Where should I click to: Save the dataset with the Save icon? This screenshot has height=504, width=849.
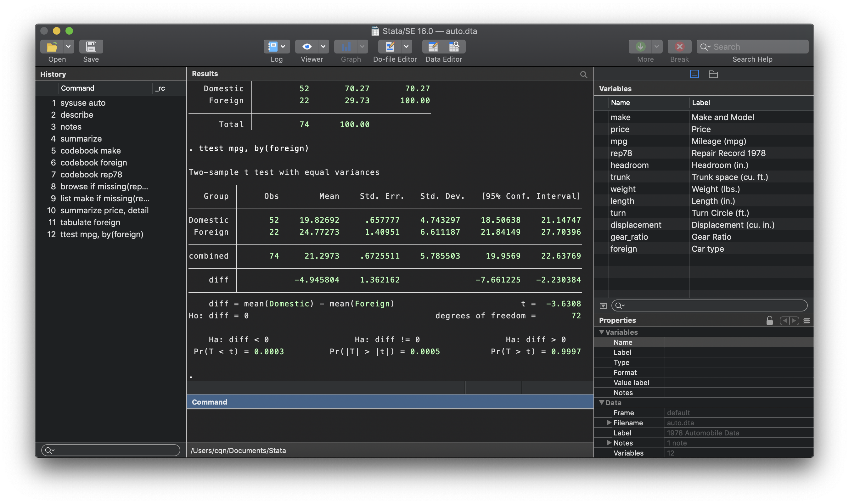pyautogui.click(x=91, y=47)
